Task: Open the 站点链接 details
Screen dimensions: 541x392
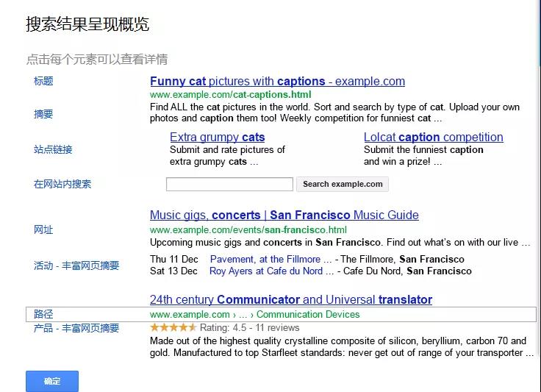Action: click(x=53, y=149)
